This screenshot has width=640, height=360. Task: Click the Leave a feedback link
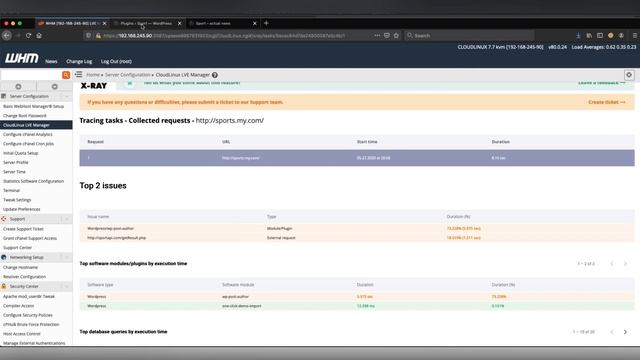pyautogui.click(x=601, y=83)
